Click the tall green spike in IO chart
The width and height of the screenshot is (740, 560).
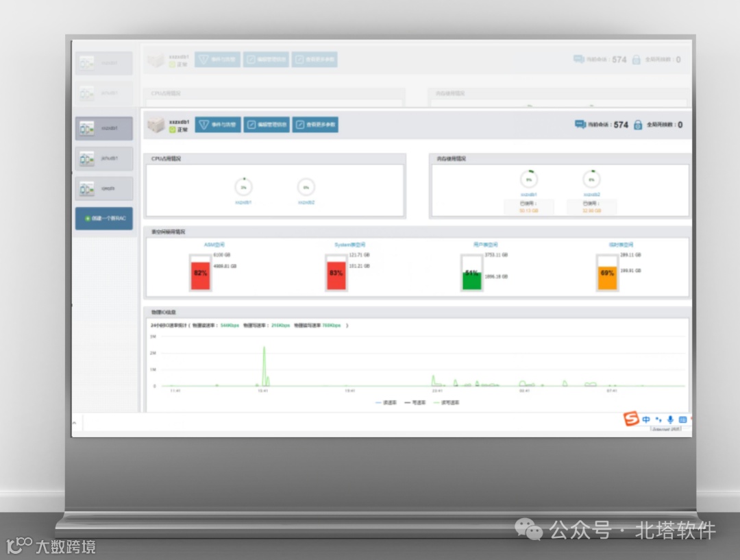(x=264, y=365)
